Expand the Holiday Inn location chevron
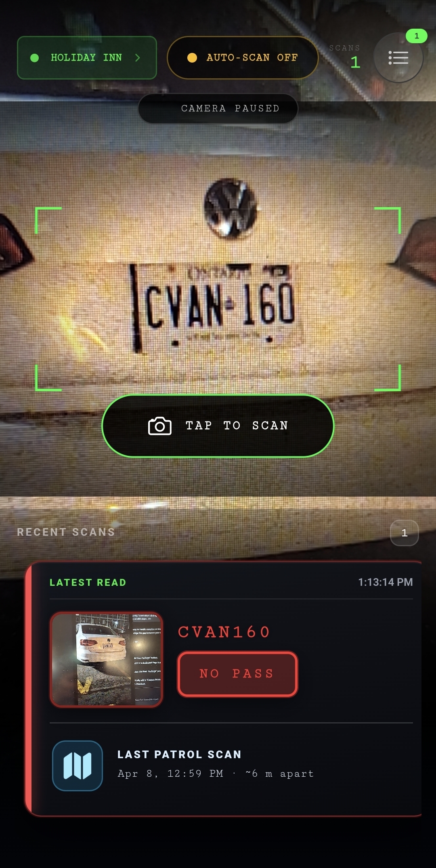Viewport: 436px width, 868px height. 138,58
